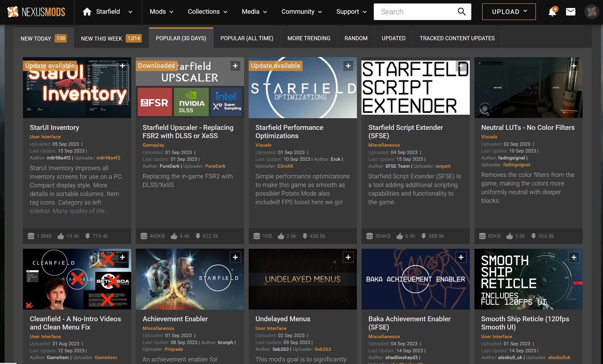Image resolution: width=603 pixels, height=364 pixels.
Task: Open the StarUI Inventory mod title
Action: pyautogui.click(x=54, y=128)
